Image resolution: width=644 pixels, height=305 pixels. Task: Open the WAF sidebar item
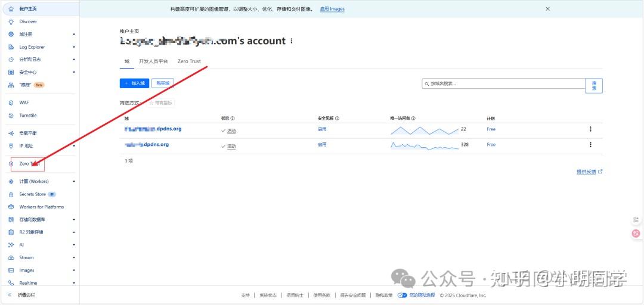tap(24, 102)
